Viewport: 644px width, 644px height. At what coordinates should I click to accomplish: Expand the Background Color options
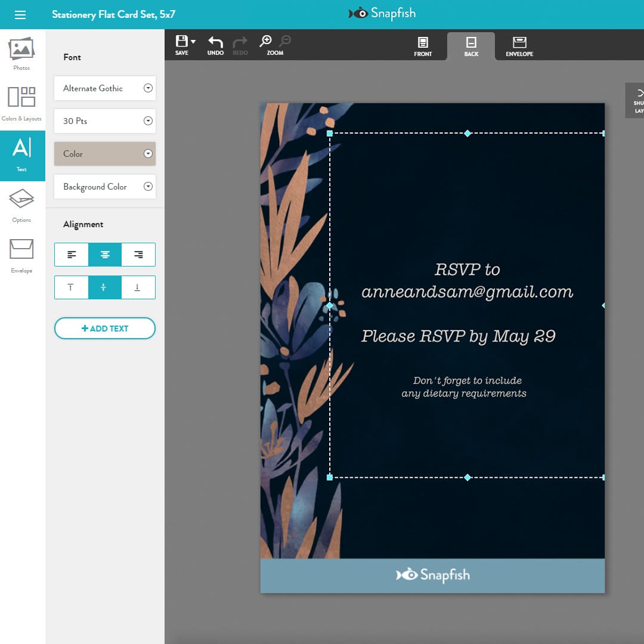click(x=104, y=187)
